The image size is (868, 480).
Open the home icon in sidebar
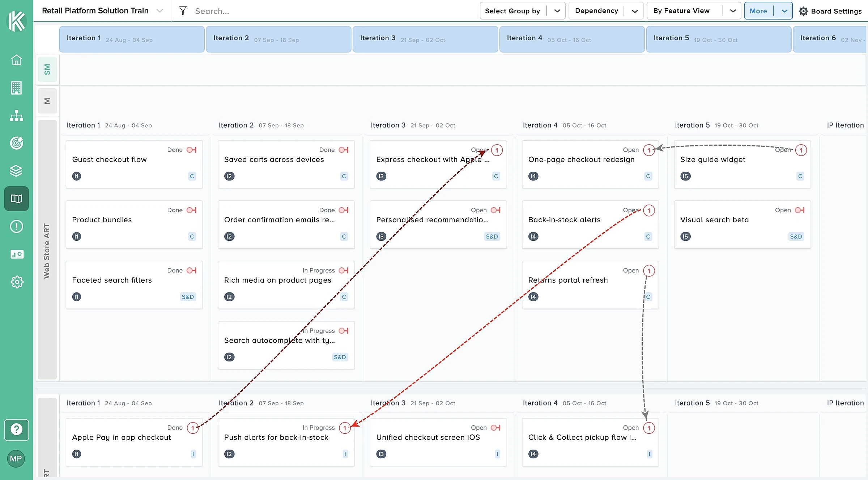pos(17,60)
